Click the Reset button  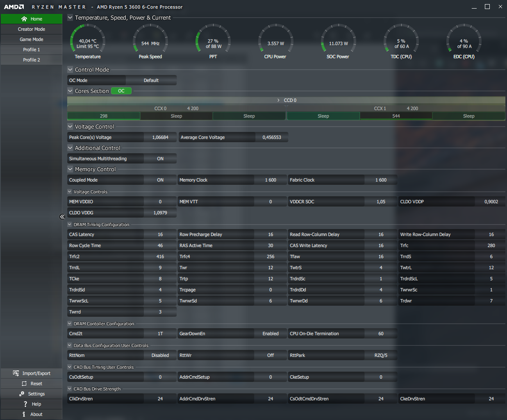click(32, 384)
